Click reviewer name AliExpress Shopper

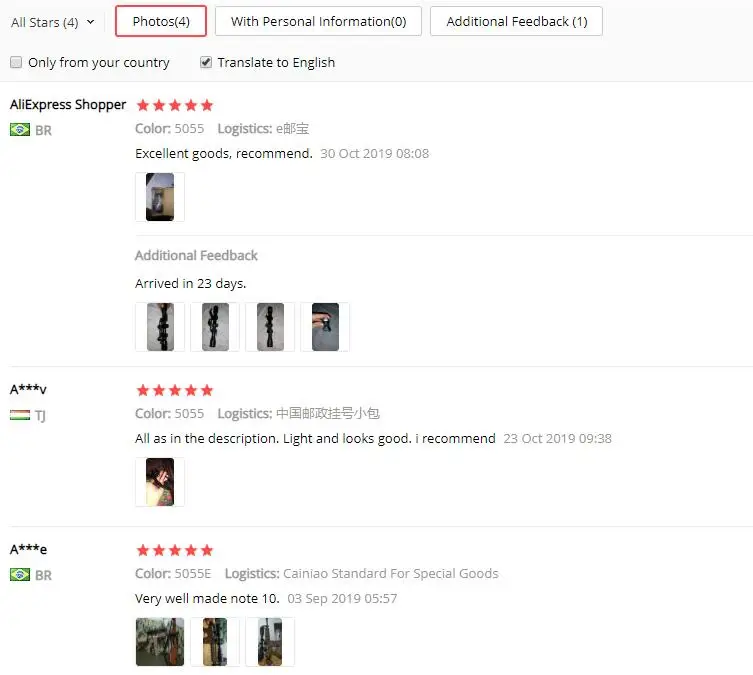68,105
